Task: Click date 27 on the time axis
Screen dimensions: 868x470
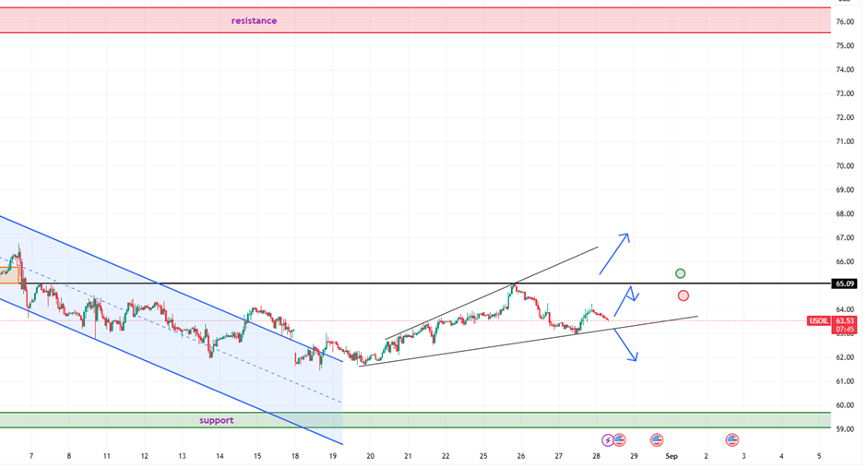Action: [559, 456]
